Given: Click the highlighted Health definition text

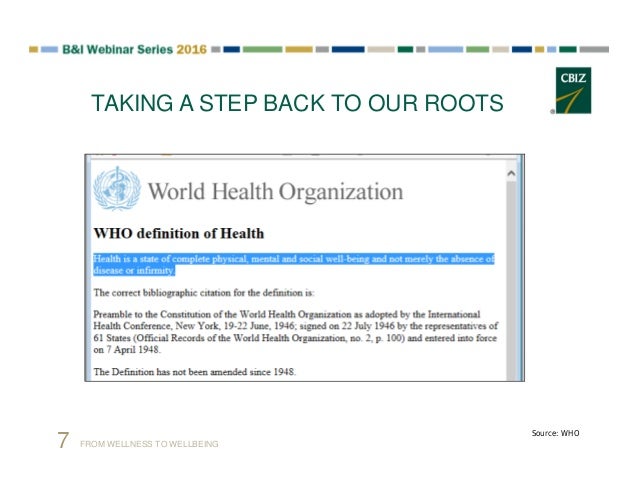Looking at the screenshot, I should [x=294, y=264].
